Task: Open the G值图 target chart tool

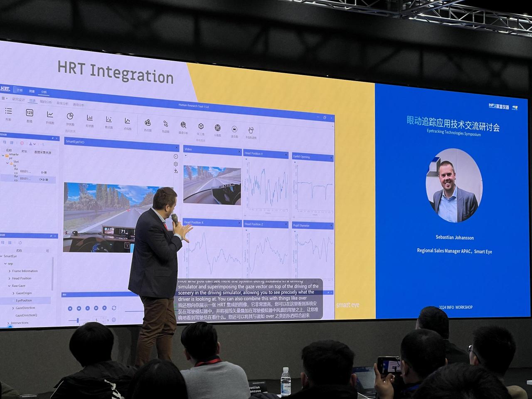Action: click(217, 130)
